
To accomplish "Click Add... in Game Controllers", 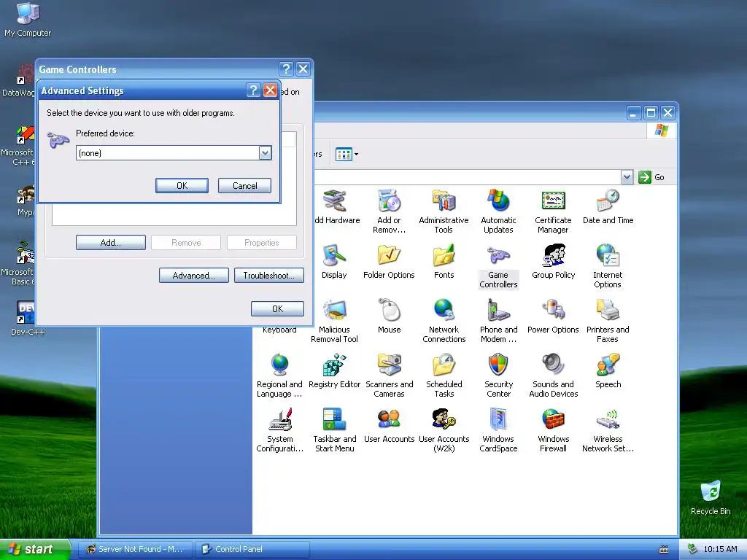I will point(111,242).
